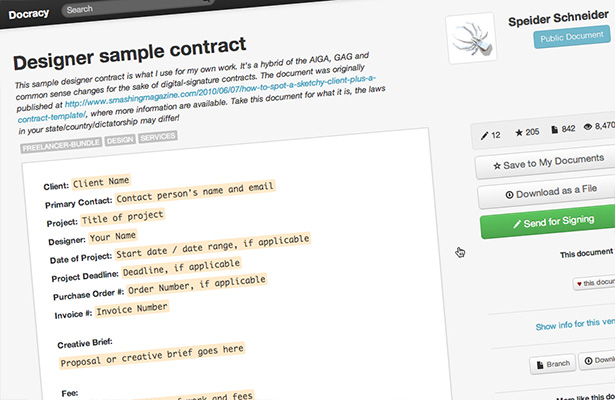
Task: Download as a File
Action: 549,193
